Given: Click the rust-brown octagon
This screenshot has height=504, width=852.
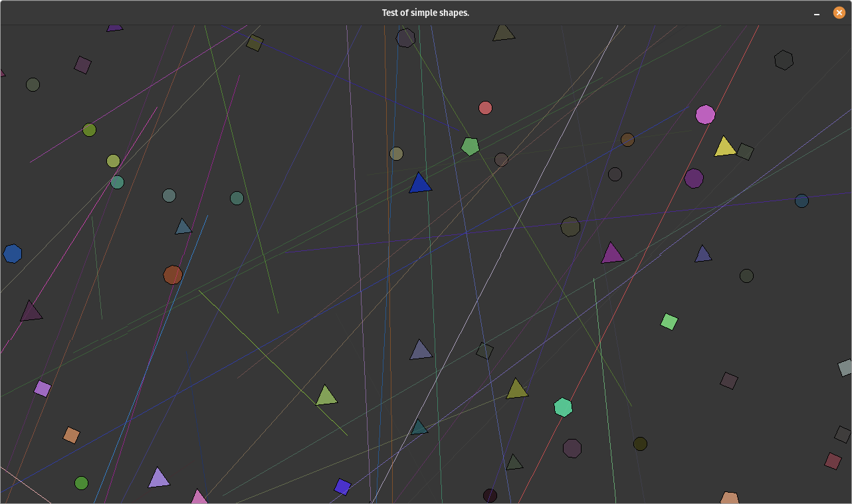Looking at the screenshot, I should click(173, 275).
